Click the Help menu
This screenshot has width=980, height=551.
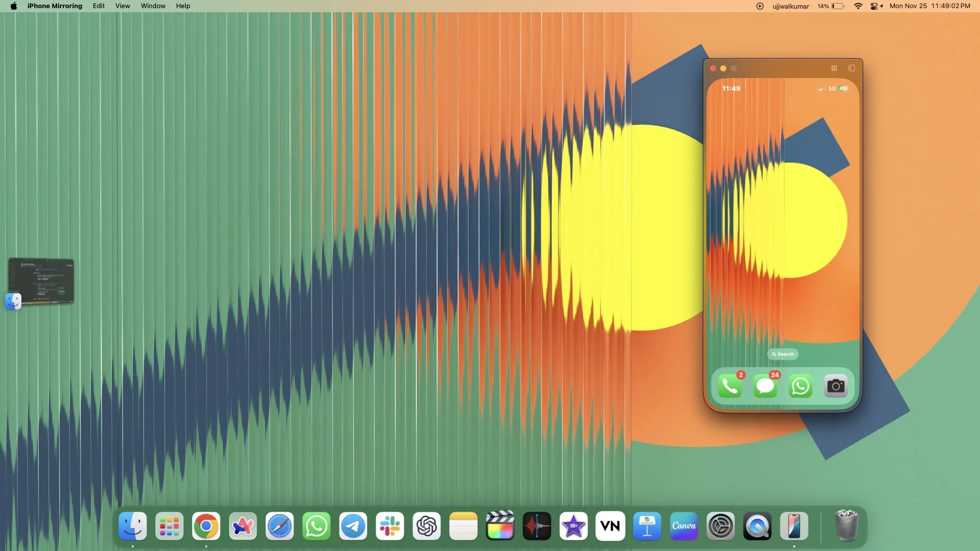pyautogui.click(x=183, y=6)
